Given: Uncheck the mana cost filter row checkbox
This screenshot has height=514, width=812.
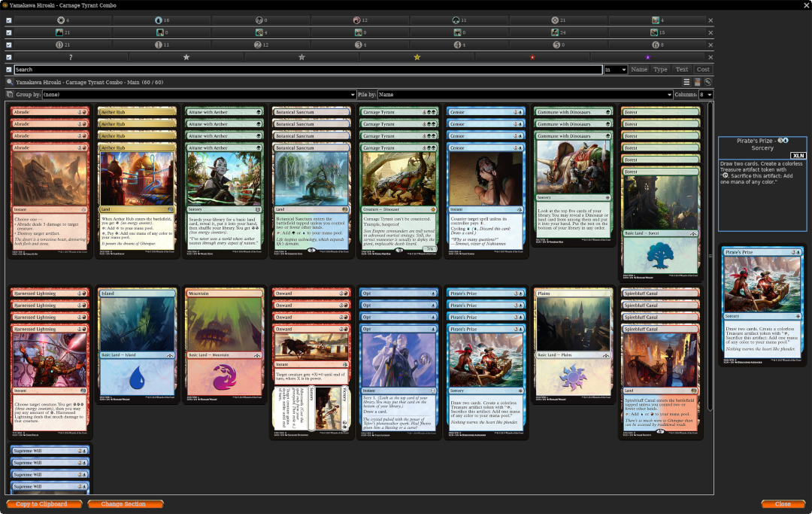Looking at the screenshot, I should click(9, 45).
